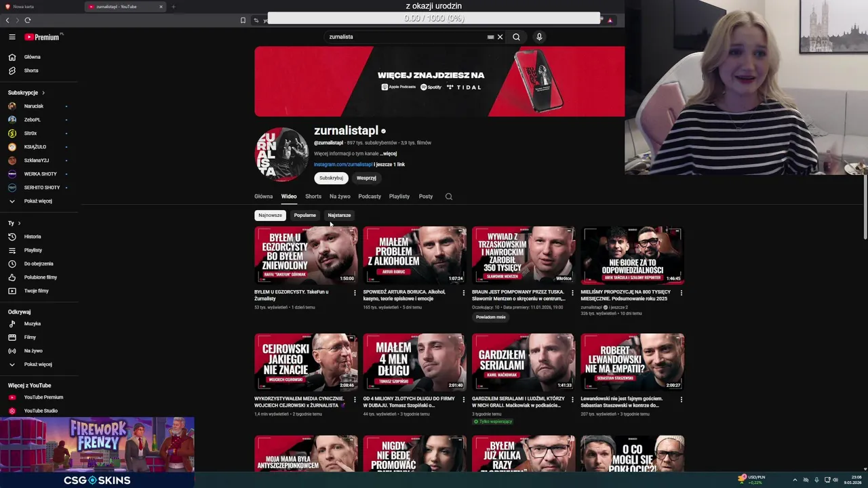Open instagram.com/zurnalistapl link
Image resolution: width=868 pixels, height=488 pixels.
click(x=343, y=165)
